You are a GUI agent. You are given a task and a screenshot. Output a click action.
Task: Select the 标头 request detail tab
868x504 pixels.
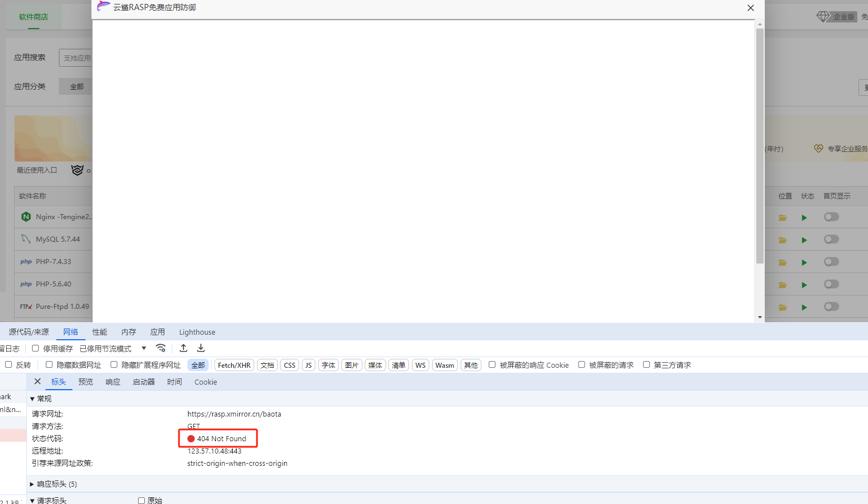59,382
